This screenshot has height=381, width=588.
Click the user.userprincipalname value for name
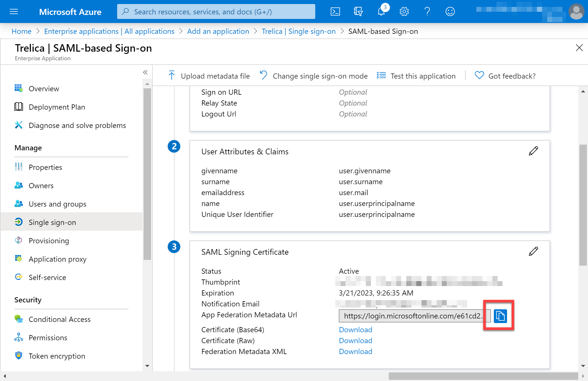(377, 203)
